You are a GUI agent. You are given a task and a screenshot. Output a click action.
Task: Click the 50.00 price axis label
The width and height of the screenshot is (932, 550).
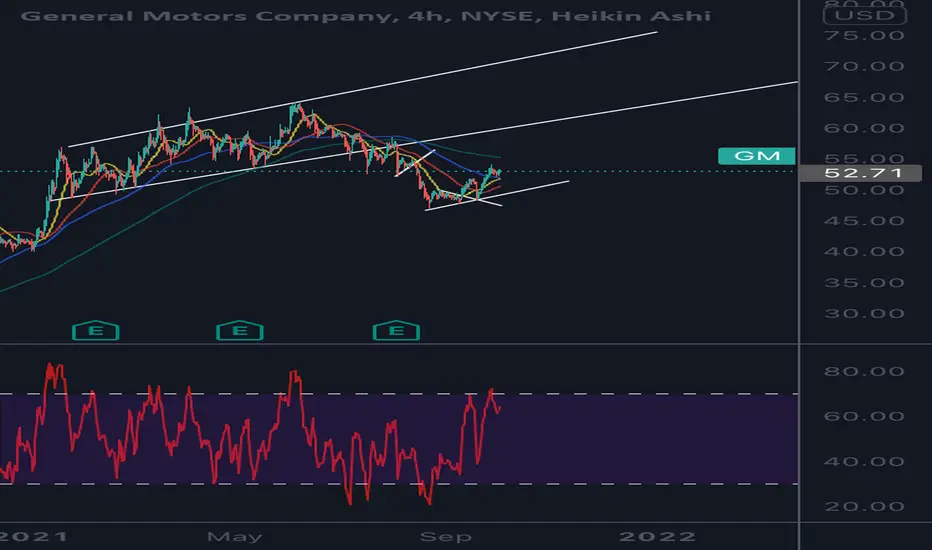864,190
